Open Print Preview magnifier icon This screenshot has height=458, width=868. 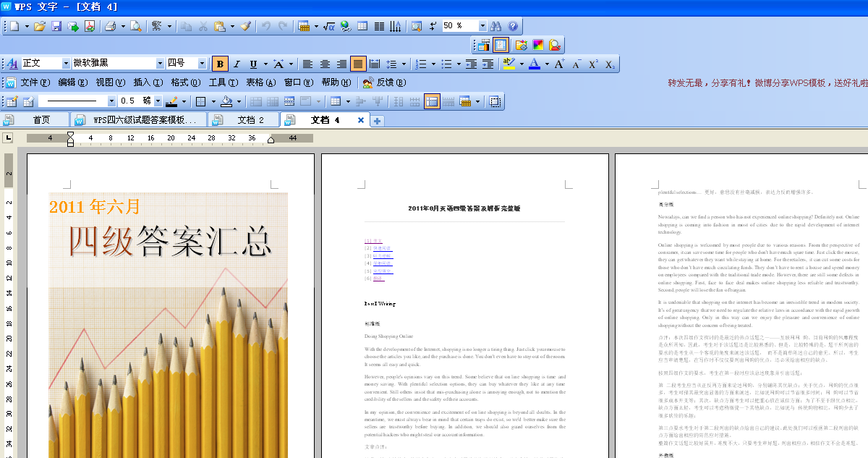click(x=135, y=26)
